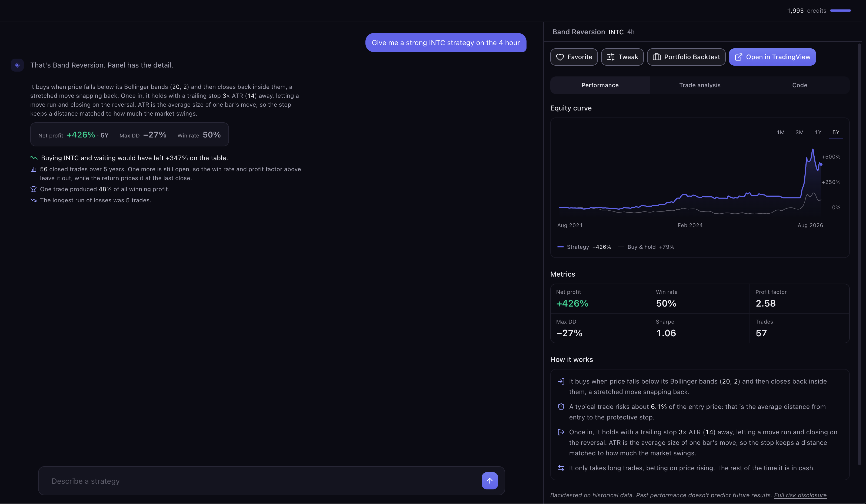Click the Win rate 50% metric cell
Screen dimensions: 866x504
(x=700, y=299)
